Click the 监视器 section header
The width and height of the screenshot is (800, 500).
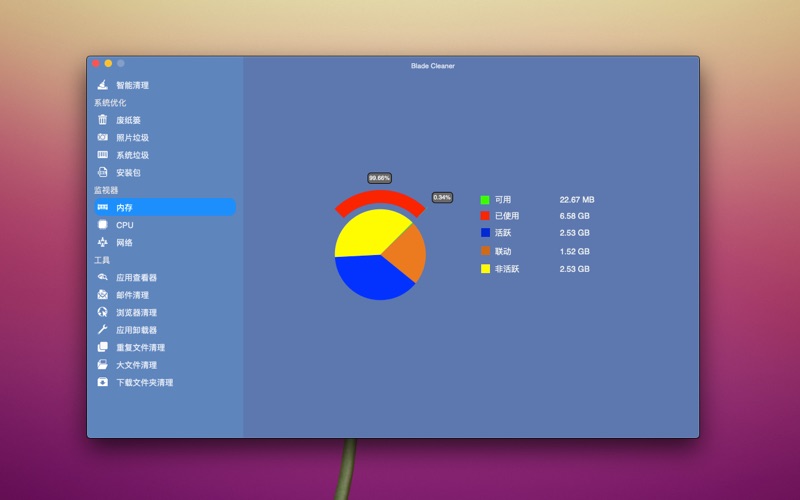[x=106, y=190]
